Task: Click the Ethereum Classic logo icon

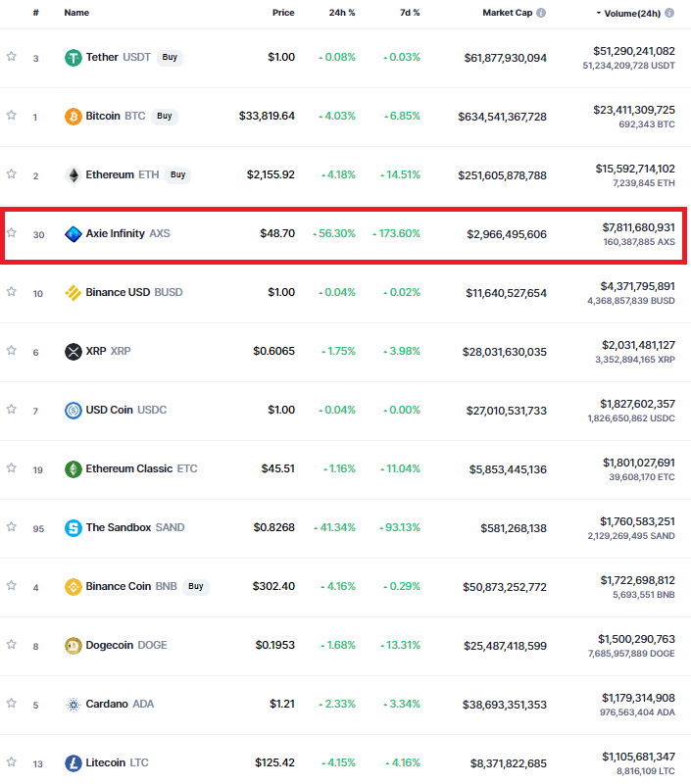Action: coord(73,469)
